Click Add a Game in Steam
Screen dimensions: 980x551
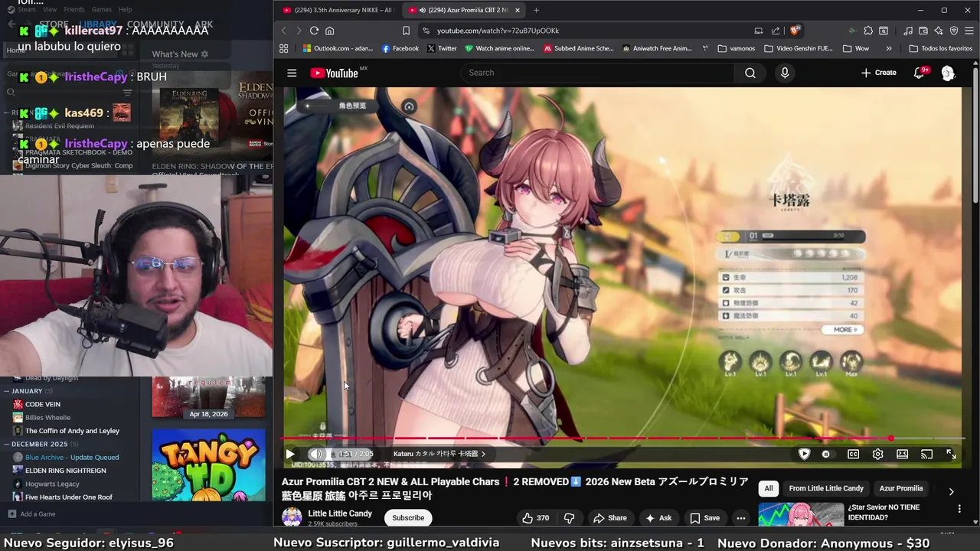(x=31, y=514)
